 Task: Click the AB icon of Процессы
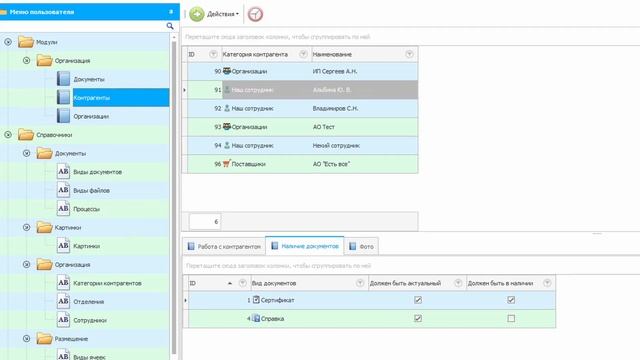(63, 209)
